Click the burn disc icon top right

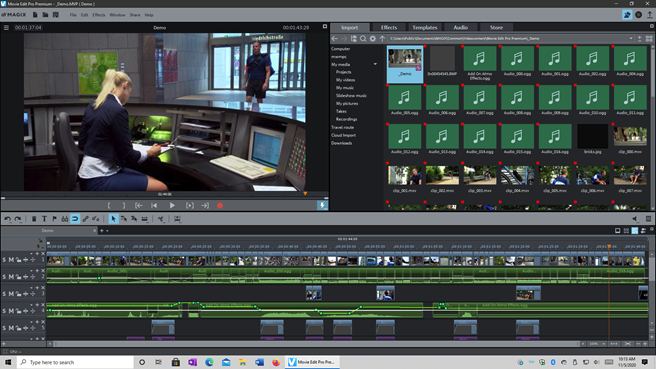click(x=638, y=15)
